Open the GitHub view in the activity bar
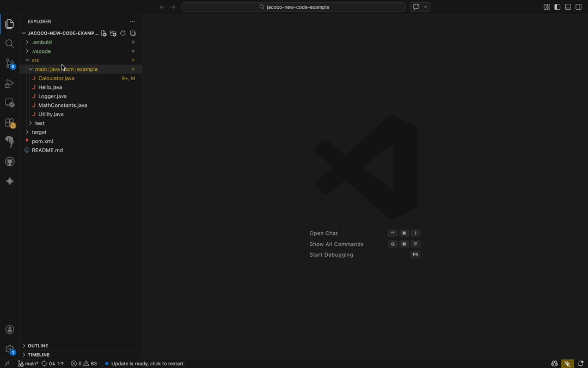This screenshot has width=588, height=368. coord(9,161)
